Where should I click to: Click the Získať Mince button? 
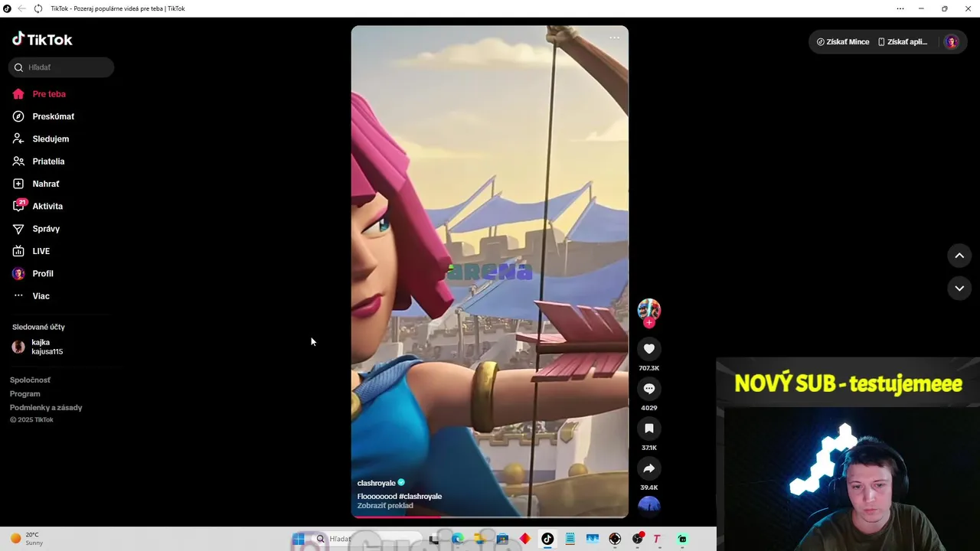click(x=843, y=42)
